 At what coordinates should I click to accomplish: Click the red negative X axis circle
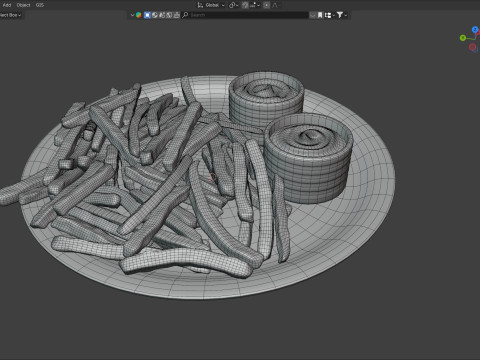click(x=472, y=47)
